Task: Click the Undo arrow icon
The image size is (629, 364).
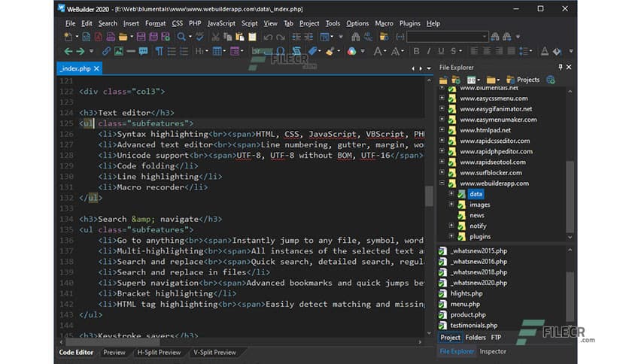Action: click(x=268, y=37)
